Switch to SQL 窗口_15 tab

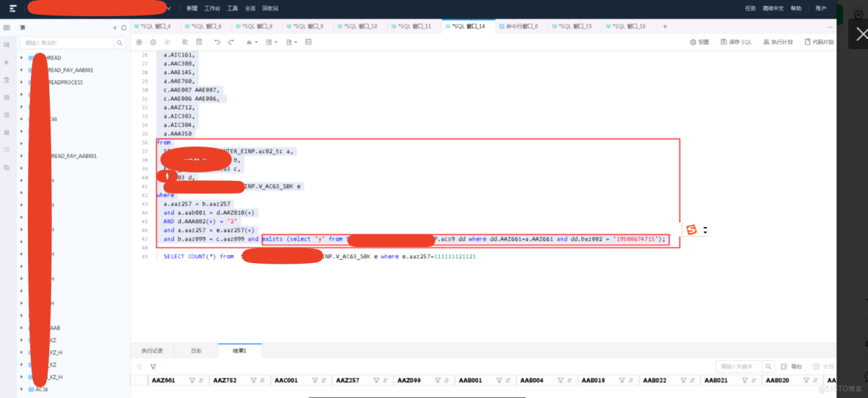click(x=572, y=26)
